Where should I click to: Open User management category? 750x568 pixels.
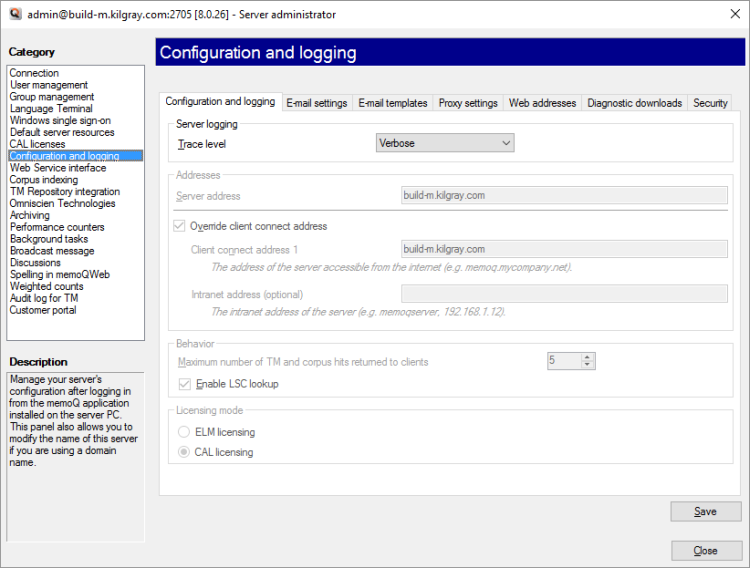point(49,85)
